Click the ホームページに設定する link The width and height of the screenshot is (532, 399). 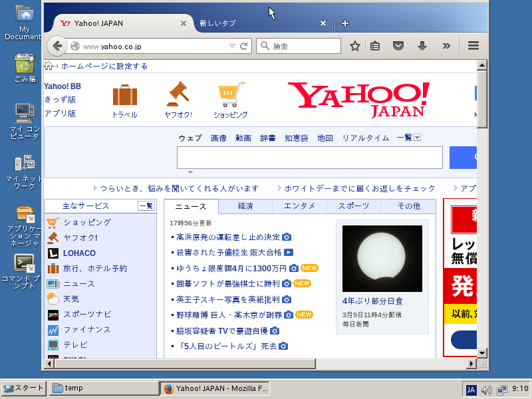pyautogui.click(x=104, y=66)
